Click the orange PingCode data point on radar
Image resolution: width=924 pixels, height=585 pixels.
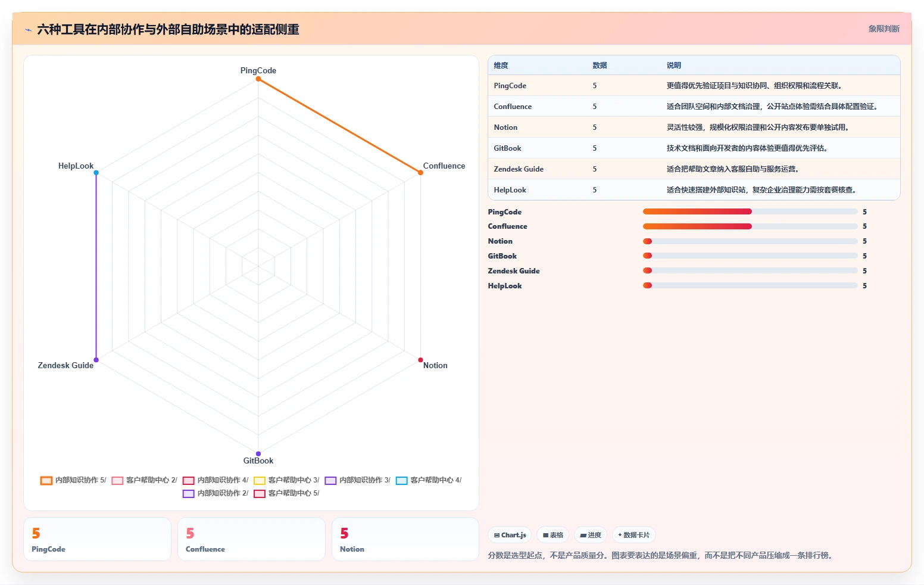258,79
